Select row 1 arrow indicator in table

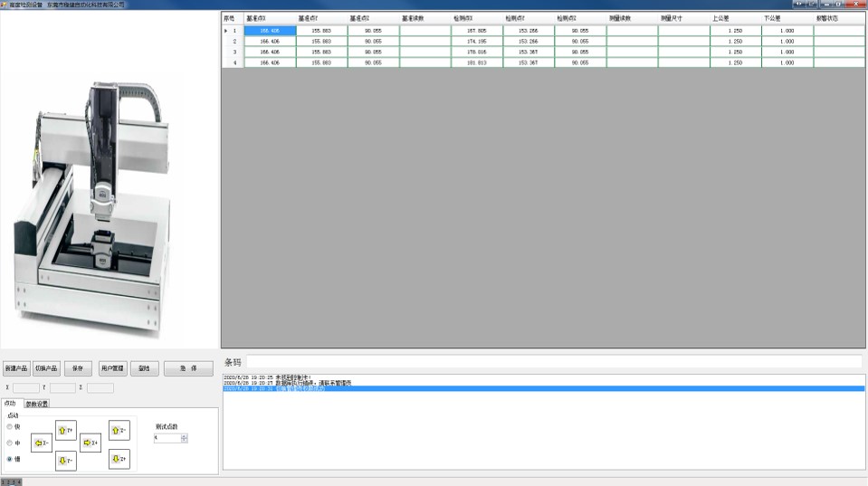click(227, 31)
